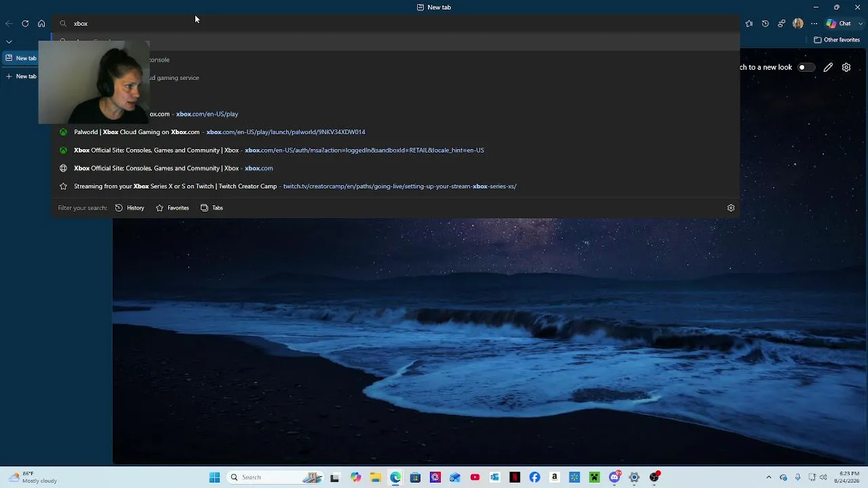Click the taskbar Search box
Viewport: 868px width, 488px height.
(275, 477)
